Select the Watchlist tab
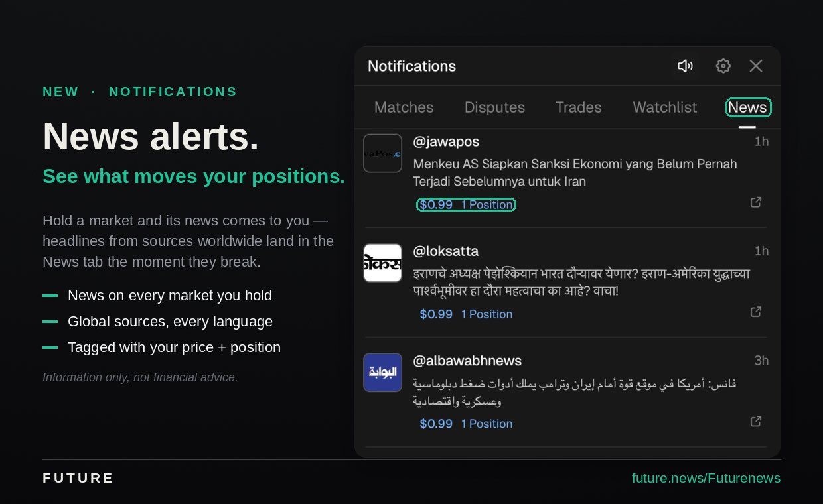This screenshot has width=823, height=504. click(665, 107)
